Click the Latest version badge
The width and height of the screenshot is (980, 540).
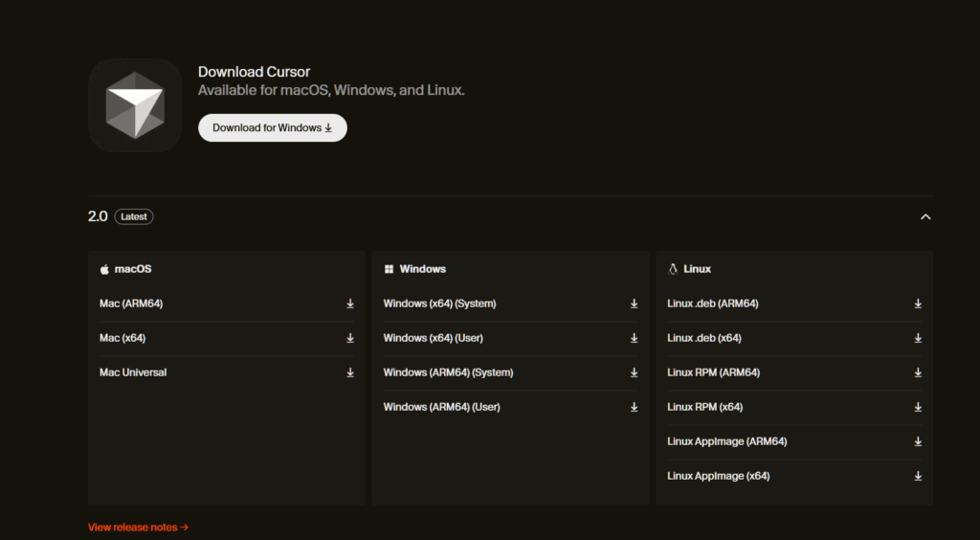click(134, 217)
